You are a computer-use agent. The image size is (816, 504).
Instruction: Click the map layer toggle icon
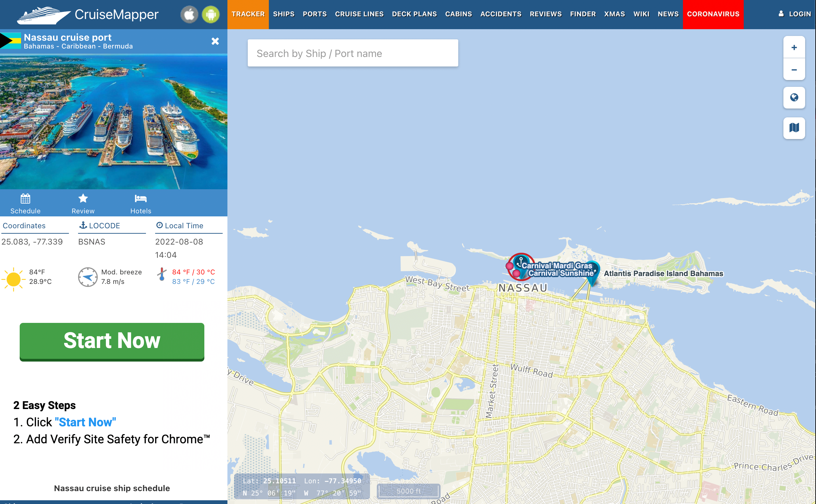tap(794, 128)
